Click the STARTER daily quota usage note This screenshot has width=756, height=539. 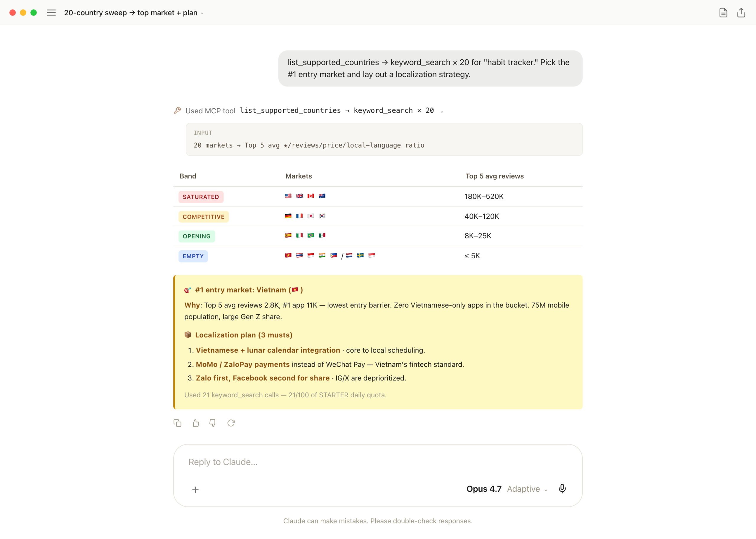coord(285,395)
